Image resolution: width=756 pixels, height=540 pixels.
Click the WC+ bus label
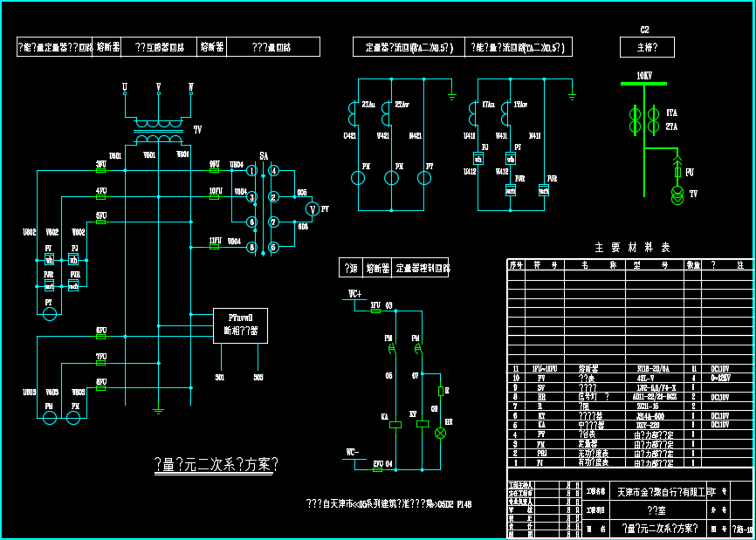354,294
